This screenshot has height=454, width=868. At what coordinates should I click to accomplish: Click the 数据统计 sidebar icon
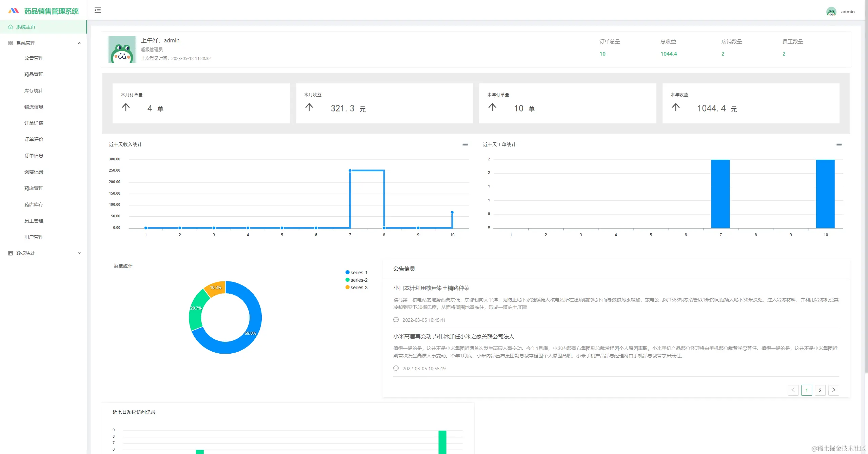pyautogui.click(x=11, y=253)
